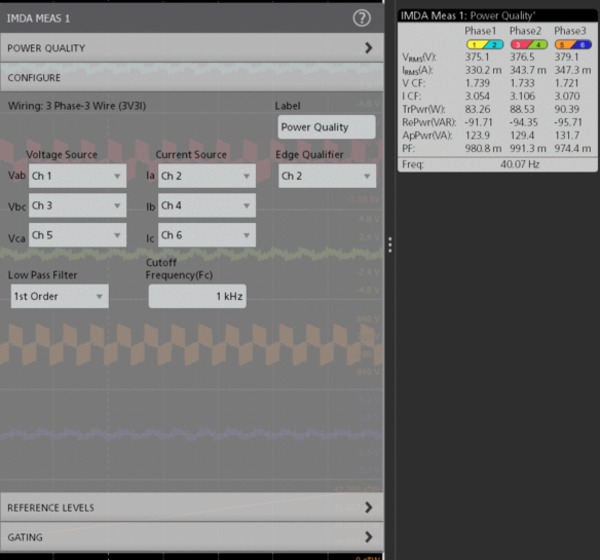Image resolution: width=600 pixels, height=560 pixels.
Task: Click the Phase1 VRMS value 375.1
Action: point(477,57)
